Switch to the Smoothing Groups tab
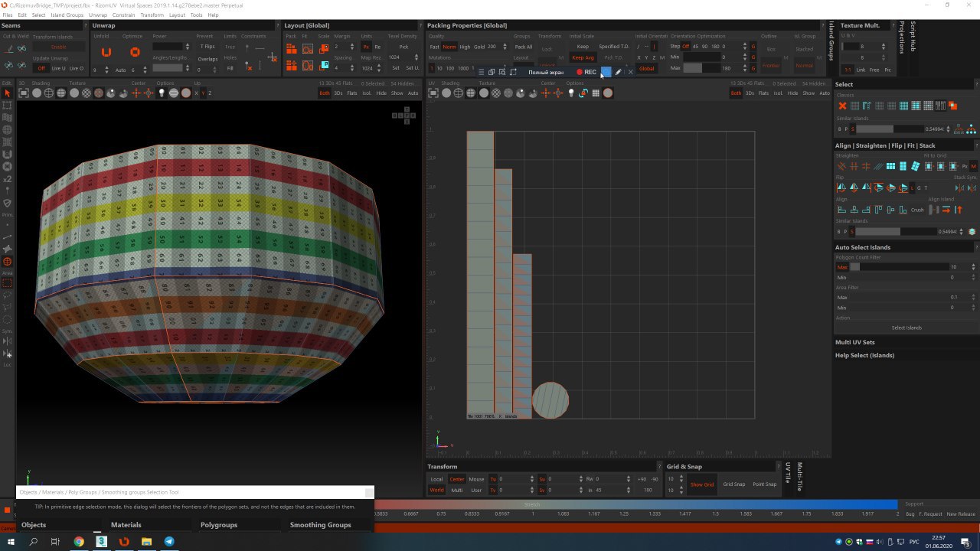 pos(320,525)
